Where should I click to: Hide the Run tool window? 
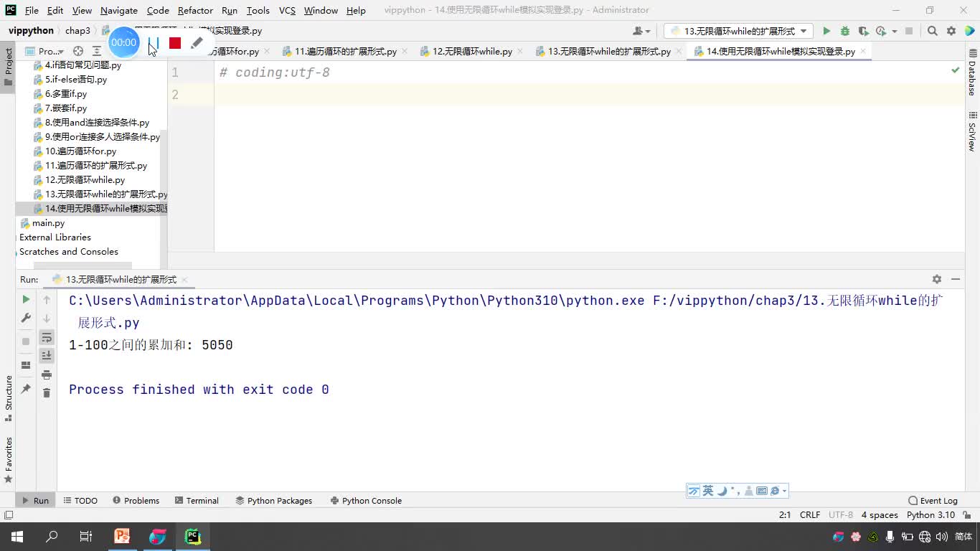pyautogui.click(x=956, y=279)
